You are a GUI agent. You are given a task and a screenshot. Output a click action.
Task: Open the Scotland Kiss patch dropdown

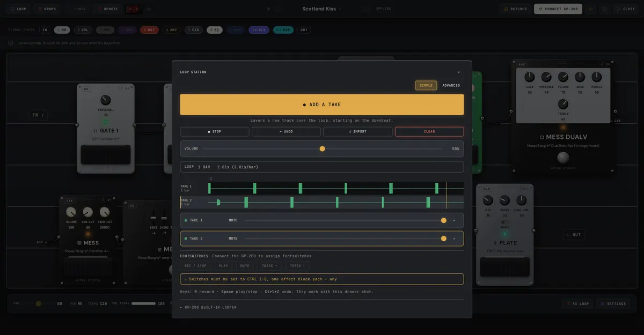click(321, 9)
